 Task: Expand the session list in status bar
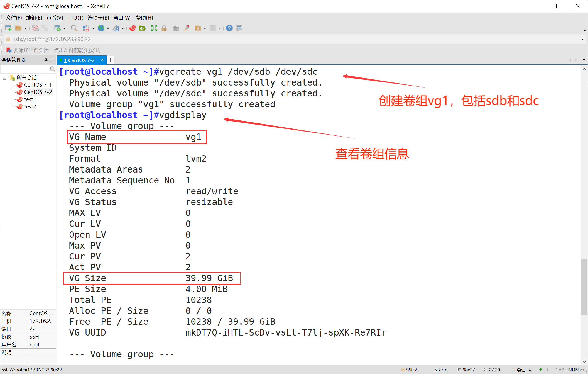tap(530, 370)
